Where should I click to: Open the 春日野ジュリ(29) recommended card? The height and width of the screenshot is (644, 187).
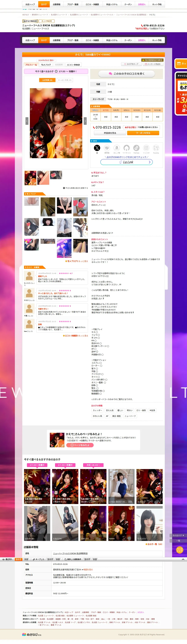[93, 487]
